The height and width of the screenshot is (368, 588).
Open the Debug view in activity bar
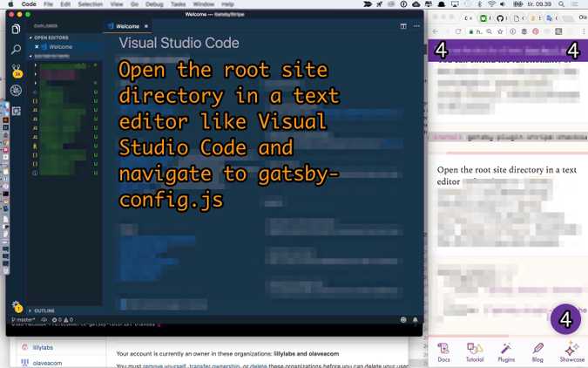coord(16,91)
